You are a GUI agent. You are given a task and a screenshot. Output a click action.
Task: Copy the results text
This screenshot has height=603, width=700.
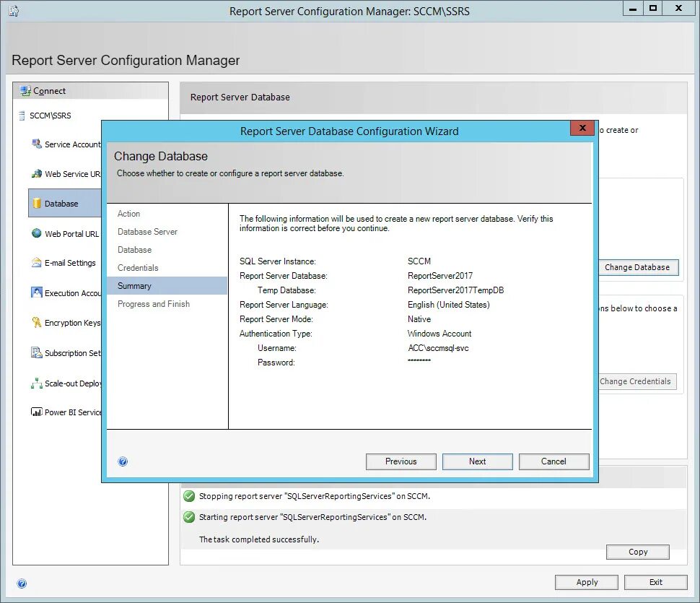637,552
